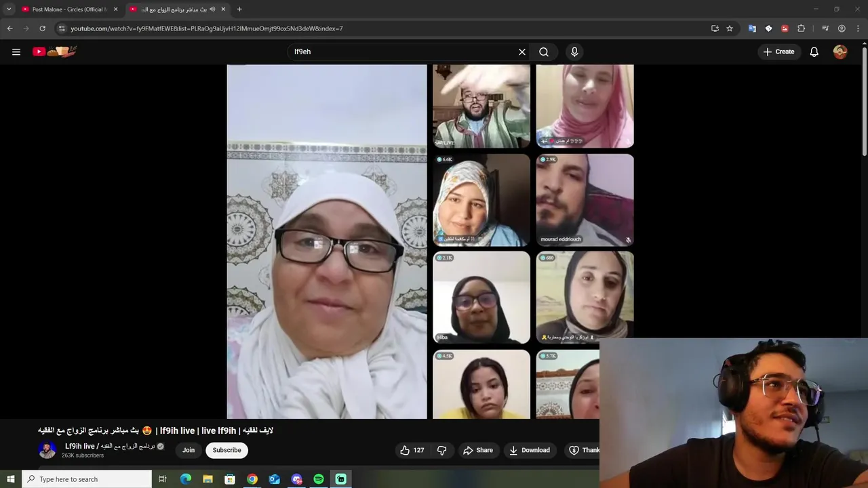Viewport: 868px width, 488px height.
Task: Share the video
Action: tap(477, 450)
